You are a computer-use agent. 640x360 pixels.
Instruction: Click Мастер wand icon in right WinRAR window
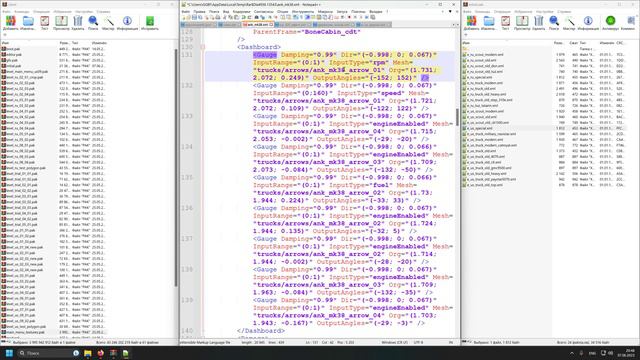[569, 23]
